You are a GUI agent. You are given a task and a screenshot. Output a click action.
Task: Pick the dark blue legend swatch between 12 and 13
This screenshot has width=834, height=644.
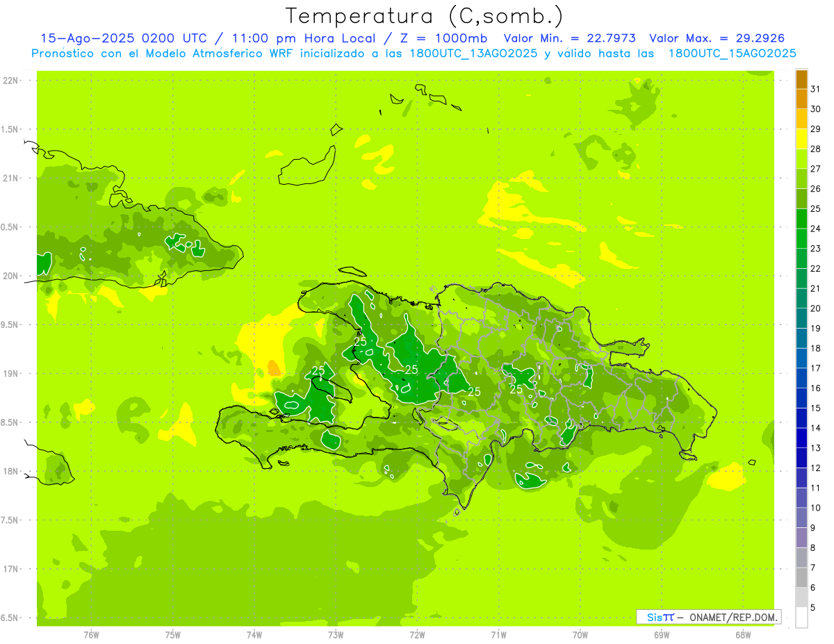tap(801, 458)
